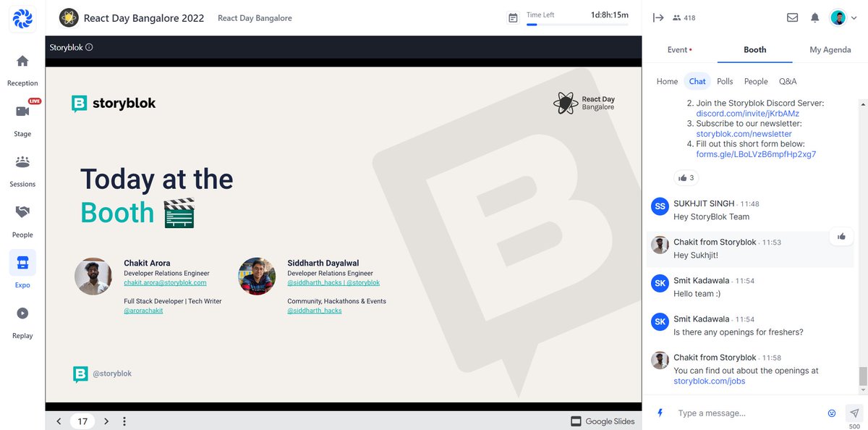Click the Airmeet logo icon
This screenshot has width=868, height=430.
(22, 18)
